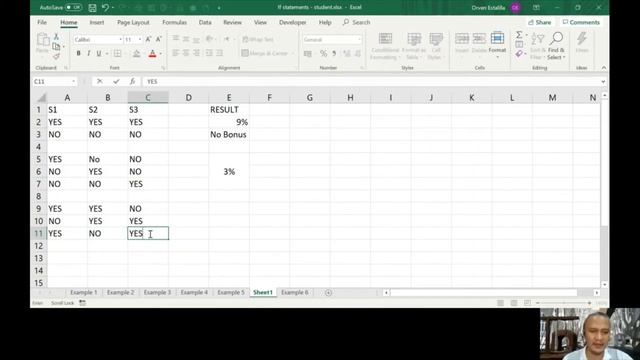Click the Paste clipboard icon
640x360 pixels.
pyautogui.click(x=42, y=40)
